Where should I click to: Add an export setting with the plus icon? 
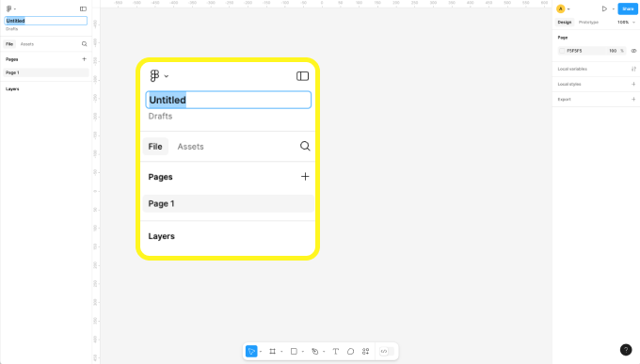tap(633, 99)
